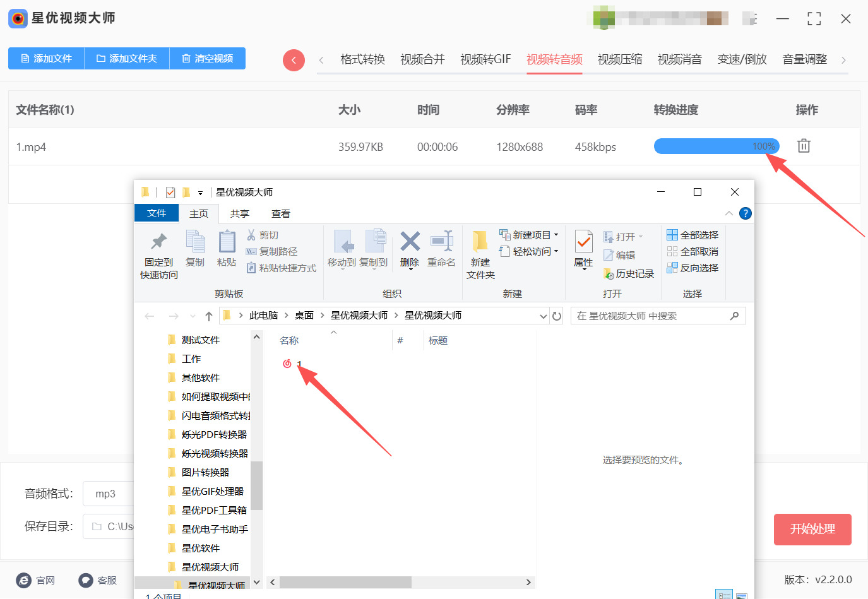This screenshot has height=599, width=868.
Task: Refresh the folder using the refresh icon
Action: [x=556, y=316]
